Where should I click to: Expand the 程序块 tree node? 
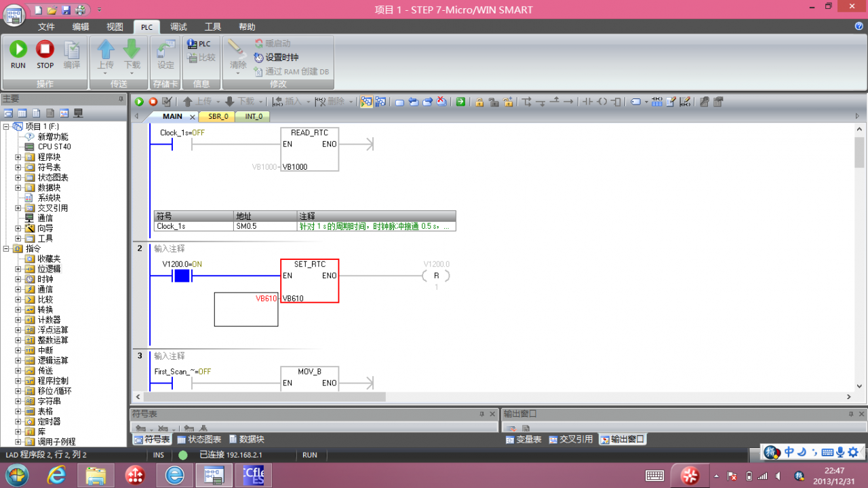(18, 157)
